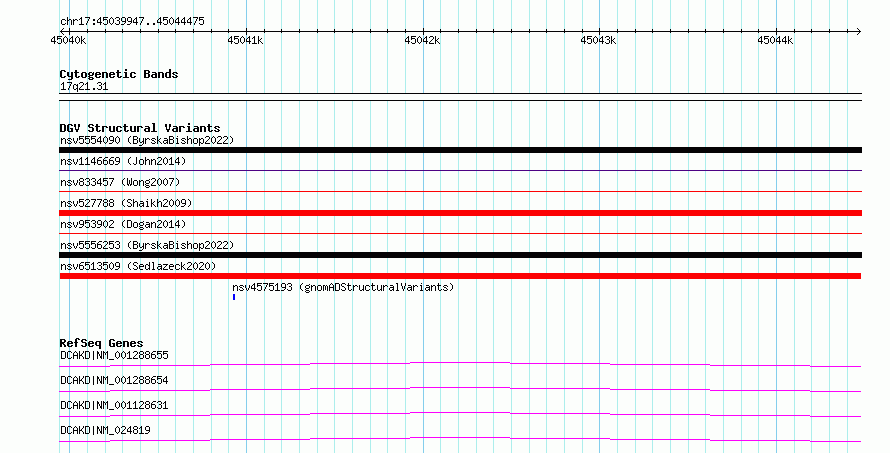The width and height of the screenshot is (890, 453).
Task: Click the red bar of nsv6513509
Action: pos(460,276)
